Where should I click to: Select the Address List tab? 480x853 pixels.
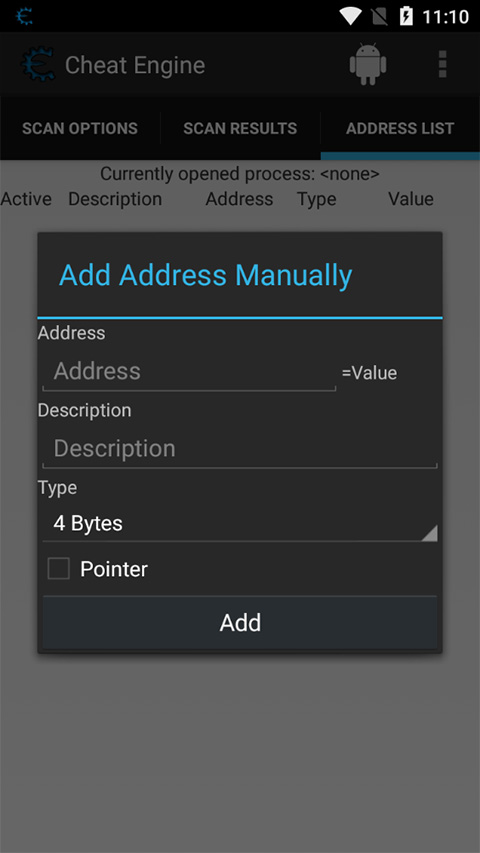400,128
